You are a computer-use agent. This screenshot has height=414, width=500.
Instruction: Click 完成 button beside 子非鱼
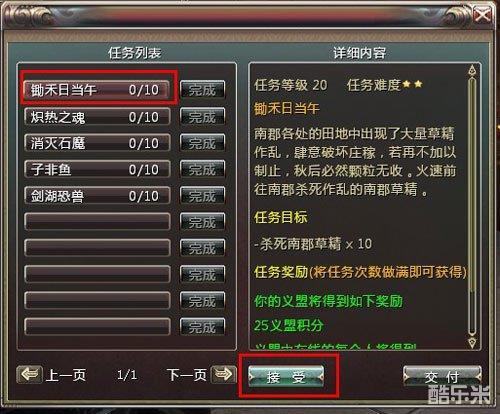coord(202,169)
